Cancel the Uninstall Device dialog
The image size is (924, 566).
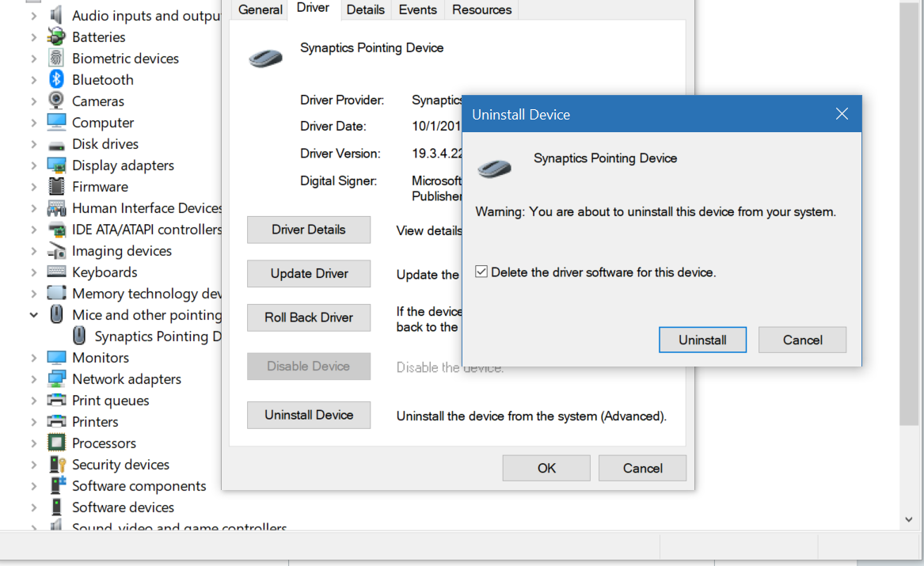coord(802,340)
